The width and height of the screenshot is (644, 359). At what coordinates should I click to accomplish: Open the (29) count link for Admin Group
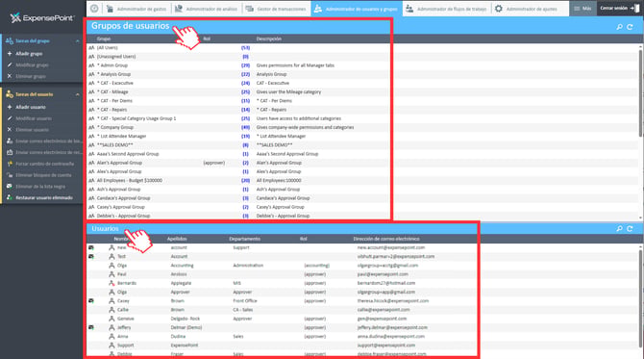point(246,65)
